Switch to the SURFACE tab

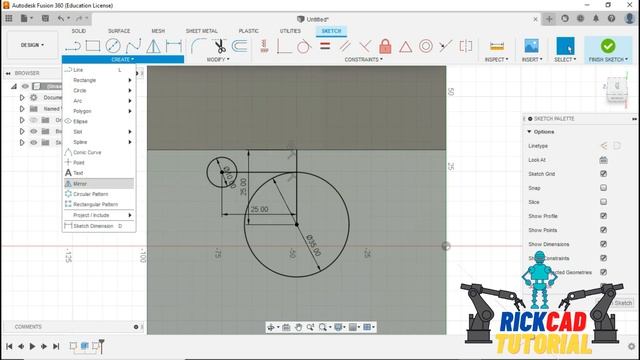pos(119,31)
